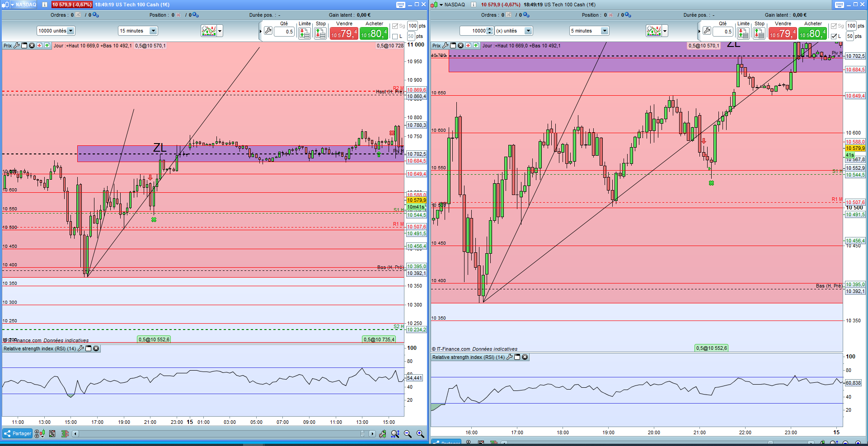The image size is (868, 446).
Task: Enable L checkbox in left trading panel
Action: [x=395, y=37]
